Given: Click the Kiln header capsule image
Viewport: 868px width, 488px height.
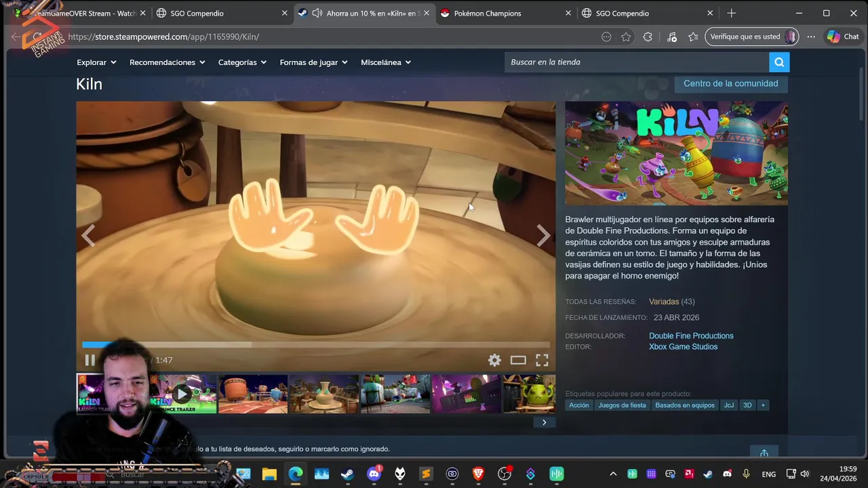Looking at the screenshot, I should (676, 153).
